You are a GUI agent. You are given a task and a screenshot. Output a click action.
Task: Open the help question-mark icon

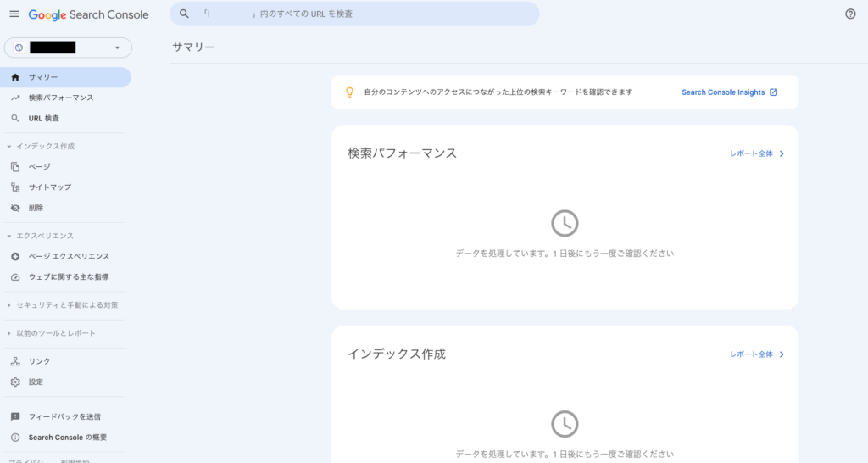click(850, 14)
